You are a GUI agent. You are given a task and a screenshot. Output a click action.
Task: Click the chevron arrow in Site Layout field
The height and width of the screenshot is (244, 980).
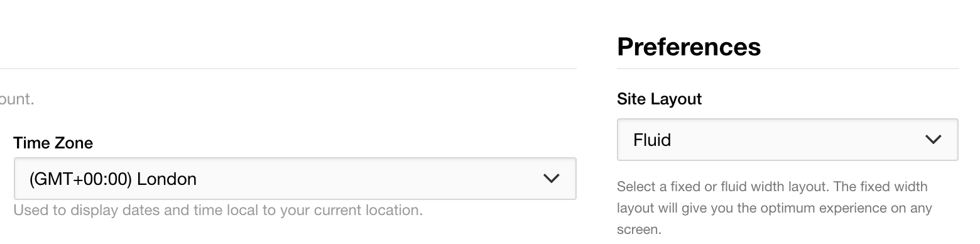coord(934,140)
